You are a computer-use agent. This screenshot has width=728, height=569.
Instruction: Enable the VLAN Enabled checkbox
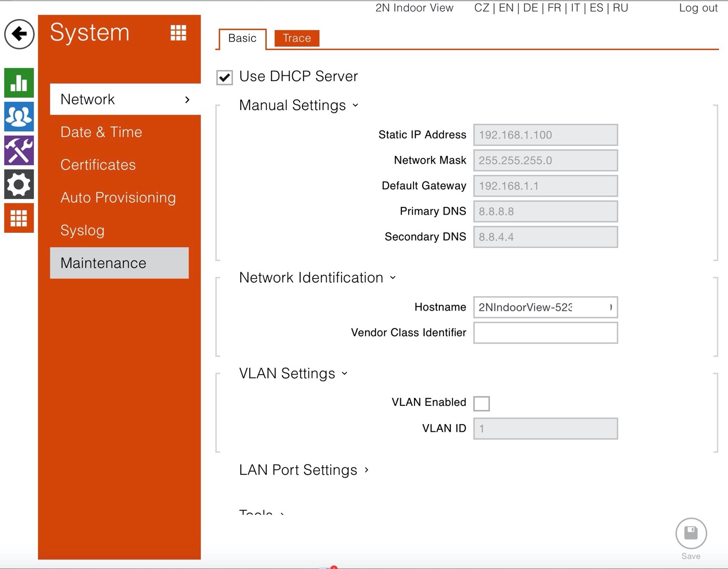point(482,403)
